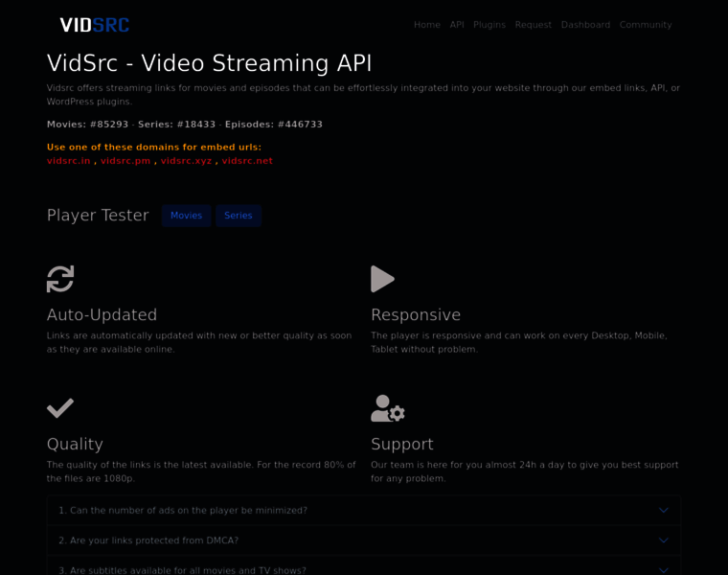Click the 'VidSrc - Video Streaming API' heading
Screen dimensions: 728x575
point(210,63)
